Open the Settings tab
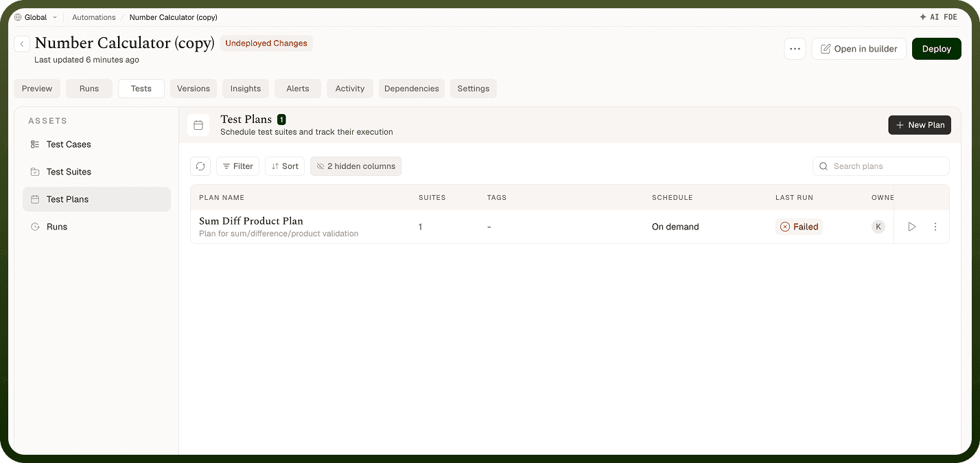Image resolution: width=980 pixels, height=463 pixels. (474, 89)
